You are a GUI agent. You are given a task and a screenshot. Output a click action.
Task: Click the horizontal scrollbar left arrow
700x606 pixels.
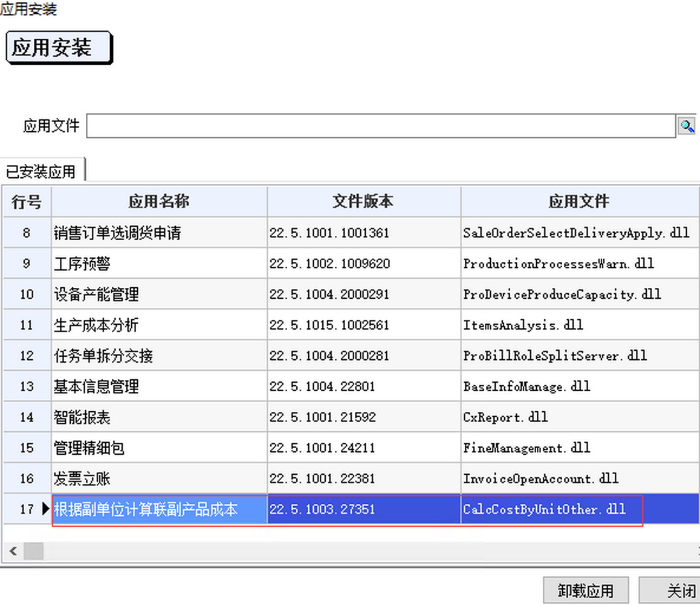(13, 550)
